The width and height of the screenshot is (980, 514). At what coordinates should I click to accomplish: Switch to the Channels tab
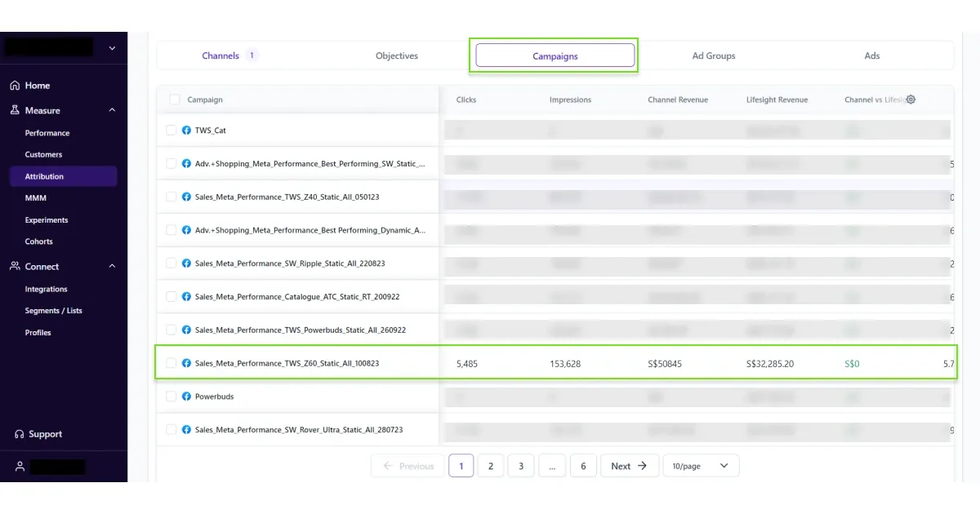(220, 55)
